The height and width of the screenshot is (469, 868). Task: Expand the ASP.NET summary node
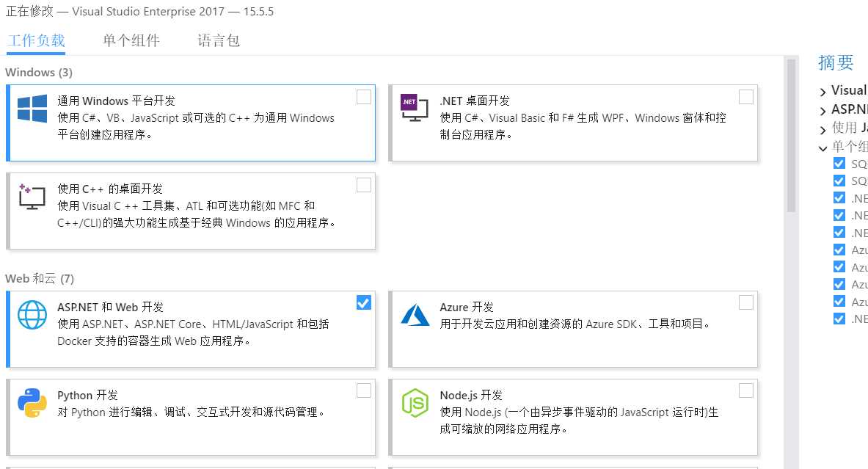click(x=823, y=111)
